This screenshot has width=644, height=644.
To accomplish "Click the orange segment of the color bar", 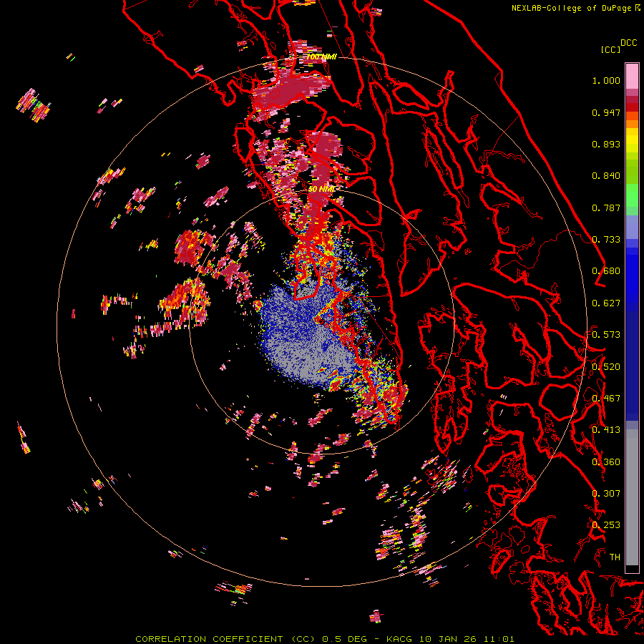I will [632, 120].
